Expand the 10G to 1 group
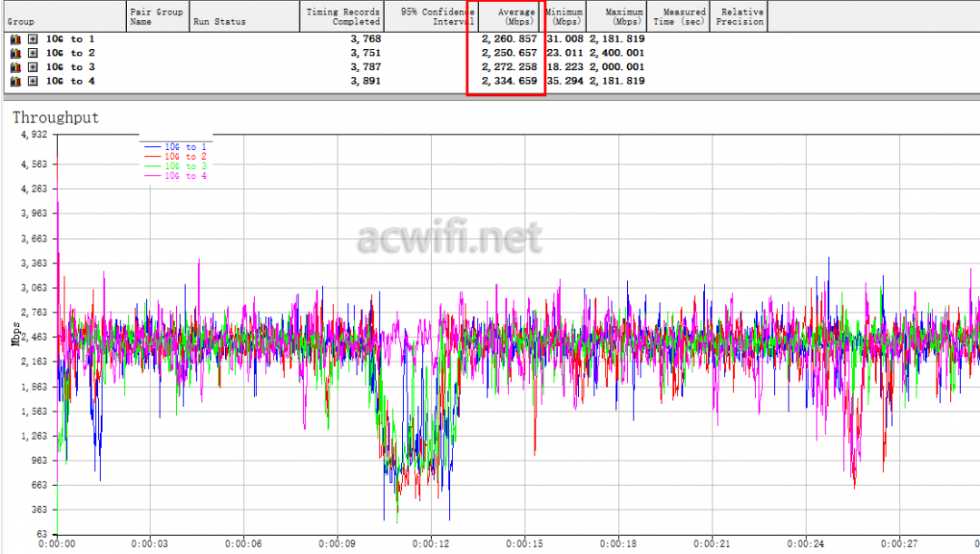Viewport: 980px width, 554px height. click(x=33, y=39)
